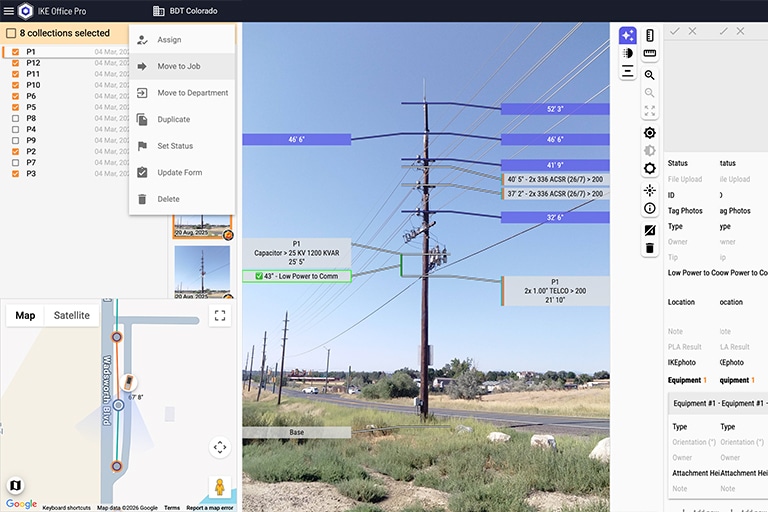
Task: Choose Duplicate from the context menu
Action: pos(182,119)
